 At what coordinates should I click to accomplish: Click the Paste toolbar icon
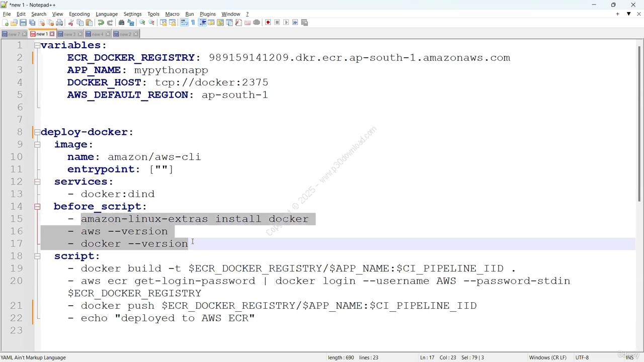(89, 23)
